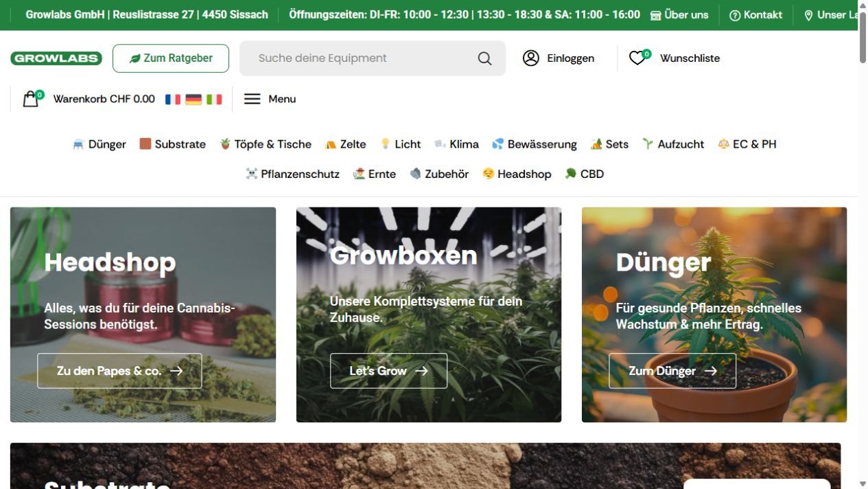
Task: Click the Töpfe & Tische plant icon
Action: pyautogui.click(x=225, y=144)
